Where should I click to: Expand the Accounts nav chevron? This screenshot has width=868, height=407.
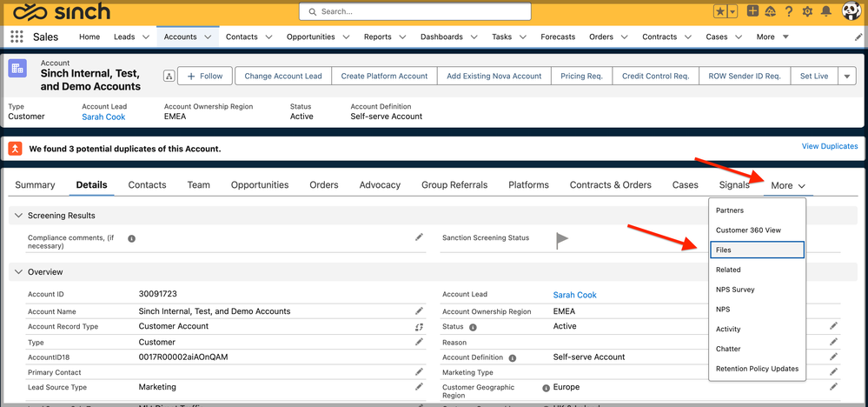pos(209,37)
